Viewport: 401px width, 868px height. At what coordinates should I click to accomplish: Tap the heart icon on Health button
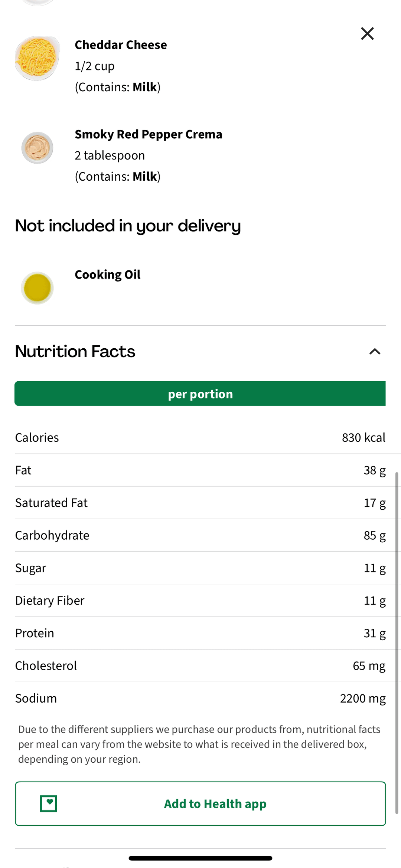[49, 803]
